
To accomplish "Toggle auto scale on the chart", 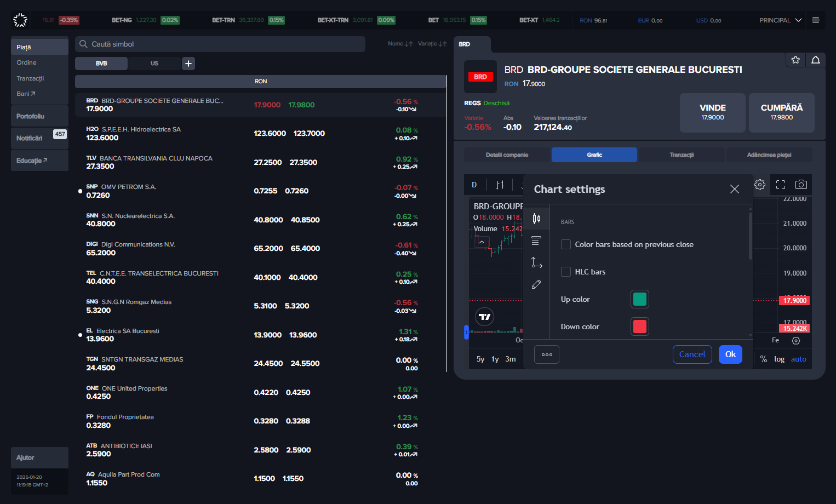I will (799, 359).
